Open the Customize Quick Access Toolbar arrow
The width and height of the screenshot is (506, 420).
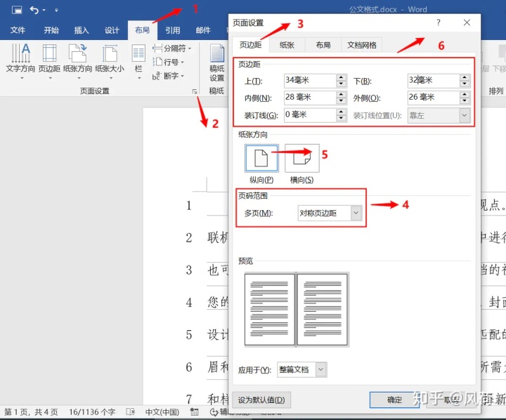coord(56,10)
